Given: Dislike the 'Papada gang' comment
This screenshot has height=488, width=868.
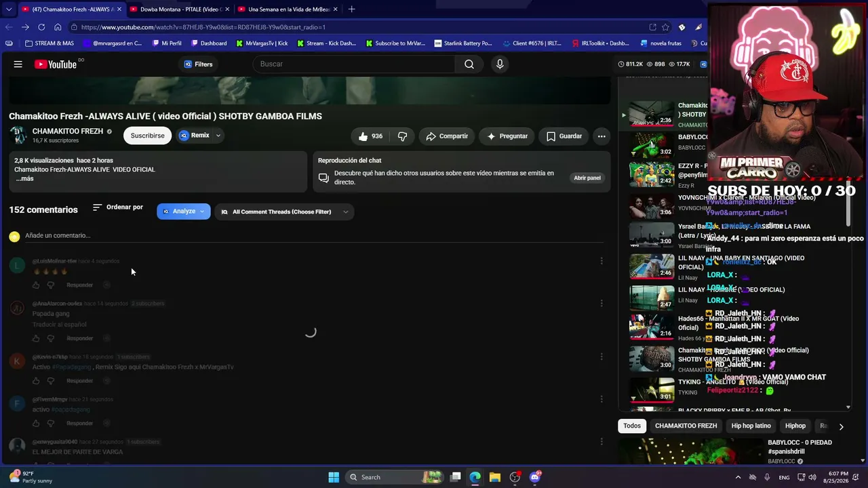Looking at the screenshot, I should pos(50,338).
